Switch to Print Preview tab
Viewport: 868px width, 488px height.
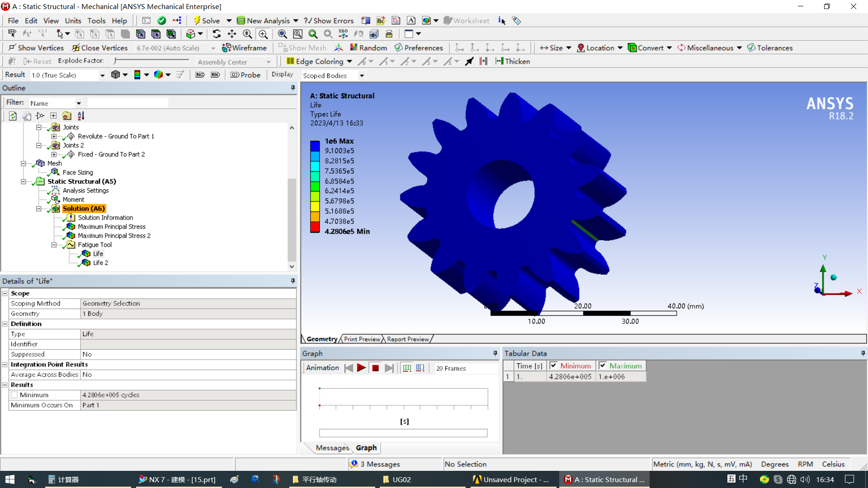click(362, 339)
